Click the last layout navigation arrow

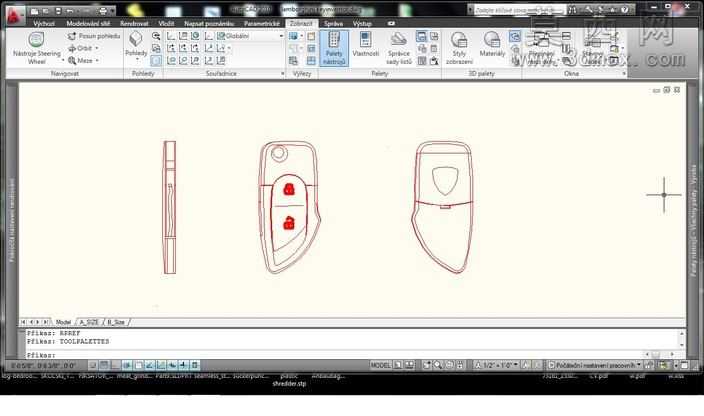(x=45, y=322)
